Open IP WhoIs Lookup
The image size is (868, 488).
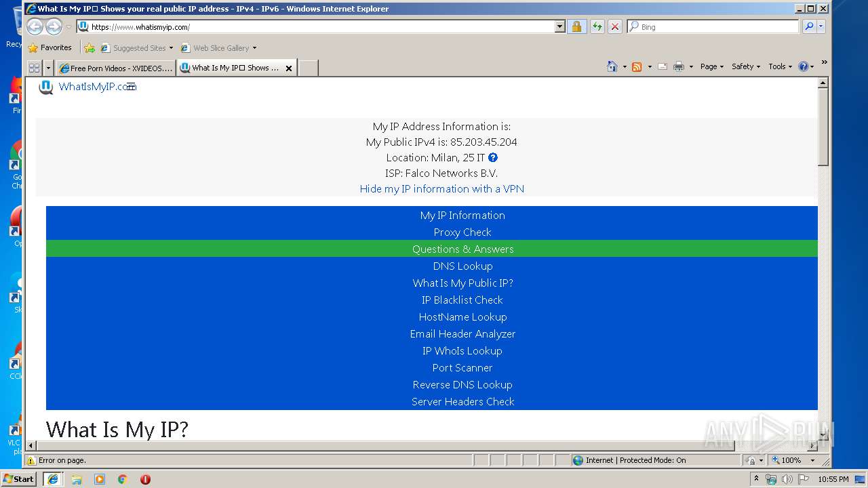click(462, 351)
